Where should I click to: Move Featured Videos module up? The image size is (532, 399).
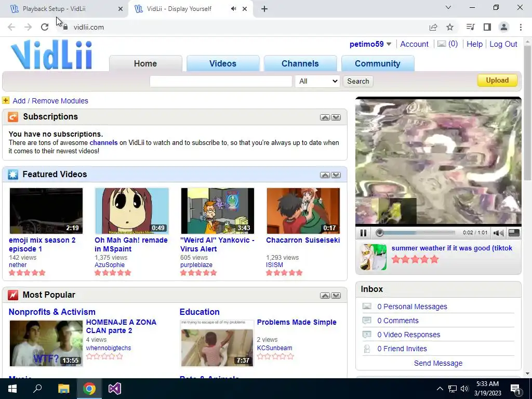click(x=325, y=175)
